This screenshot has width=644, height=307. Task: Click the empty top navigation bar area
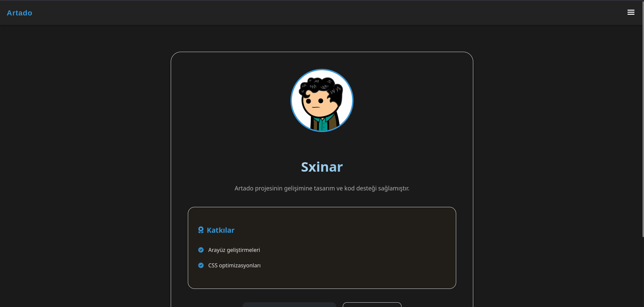pyautogui.click(x=322, y=12)
